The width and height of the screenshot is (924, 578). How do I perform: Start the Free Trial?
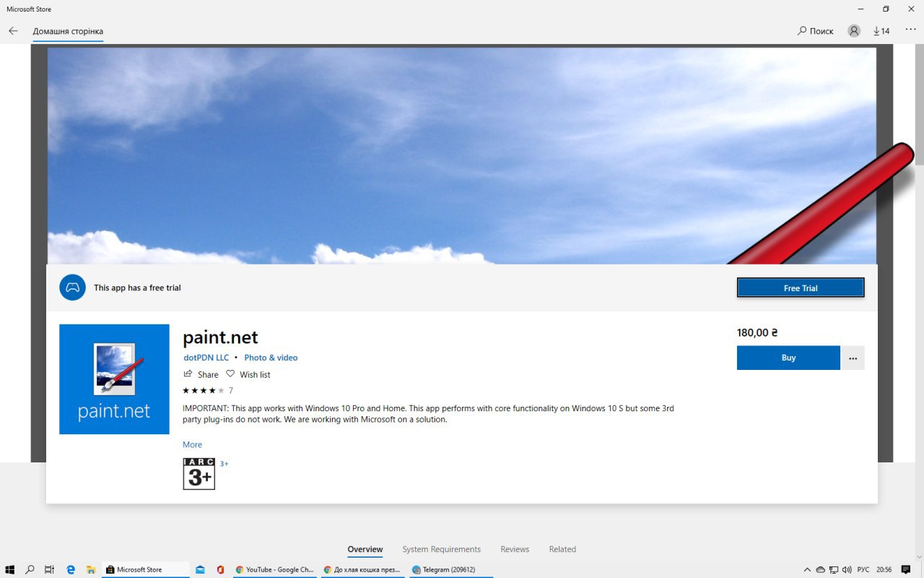801,288
